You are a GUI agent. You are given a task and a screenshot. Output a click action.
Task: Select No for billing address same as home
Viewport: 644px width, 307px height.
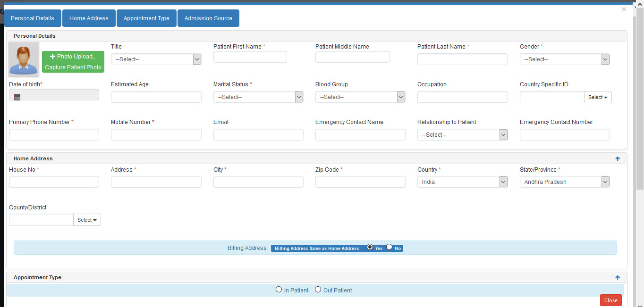[390, 247]
